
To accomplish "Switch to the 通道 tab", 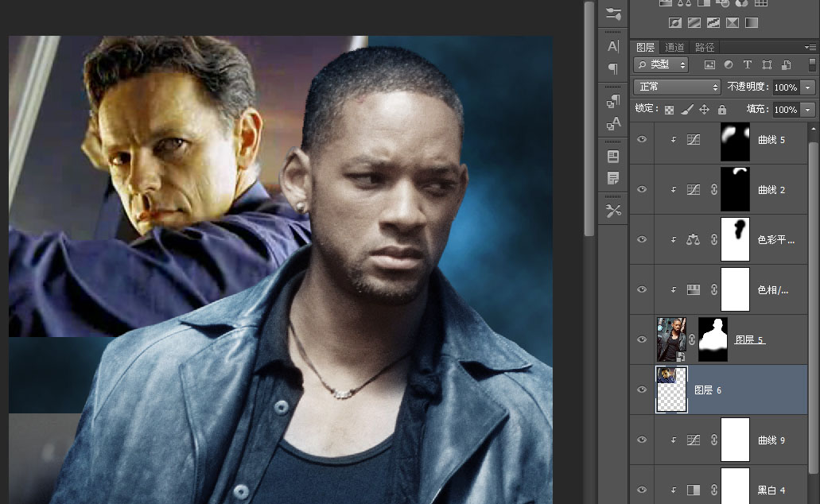I will pyautogui.click(x=674, y=48).
